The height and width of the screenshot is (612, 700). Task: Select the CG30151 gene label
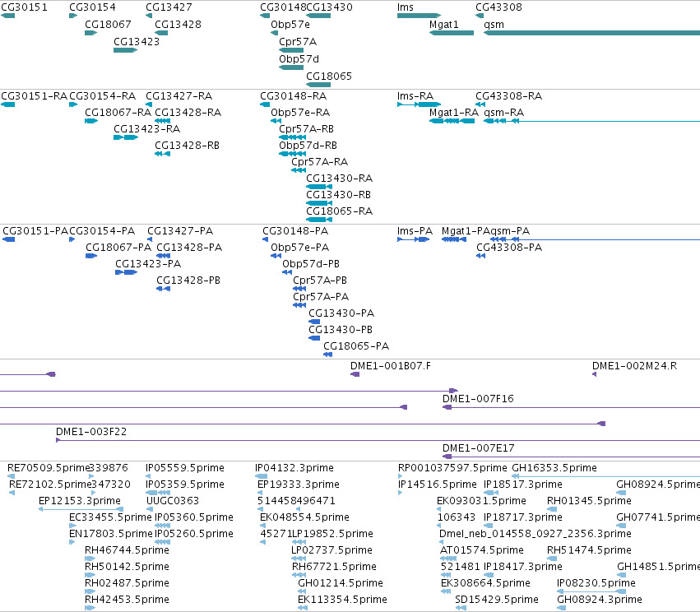[x=24, y=7]
